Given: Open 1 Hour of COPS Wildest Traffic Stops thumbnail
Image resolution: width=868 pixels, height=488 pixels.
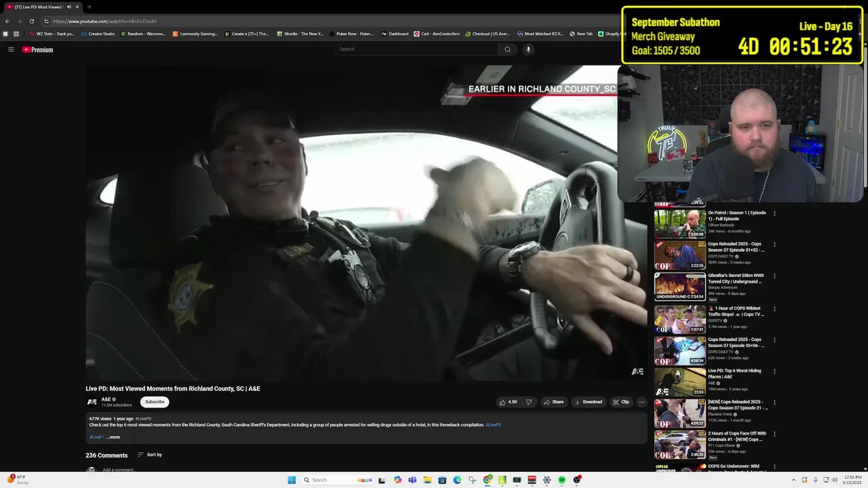Looking at the screenshot, I should point(679,319).
